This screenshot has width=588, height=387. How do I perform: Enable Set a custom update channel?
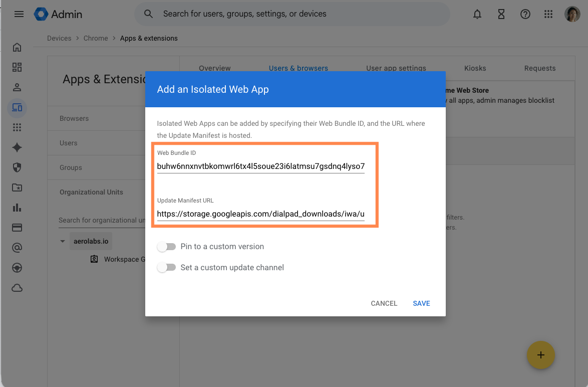167,267
